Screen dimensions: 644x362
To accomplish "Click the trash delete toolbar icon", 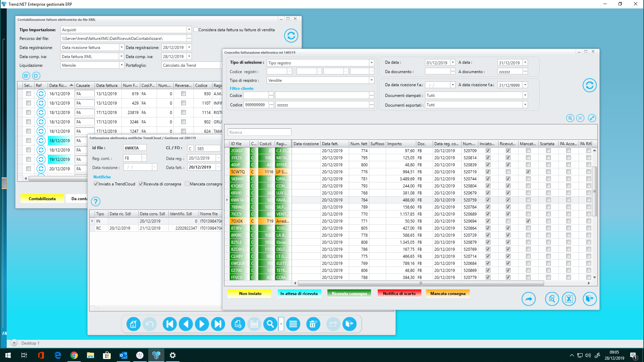I will 313,324.
